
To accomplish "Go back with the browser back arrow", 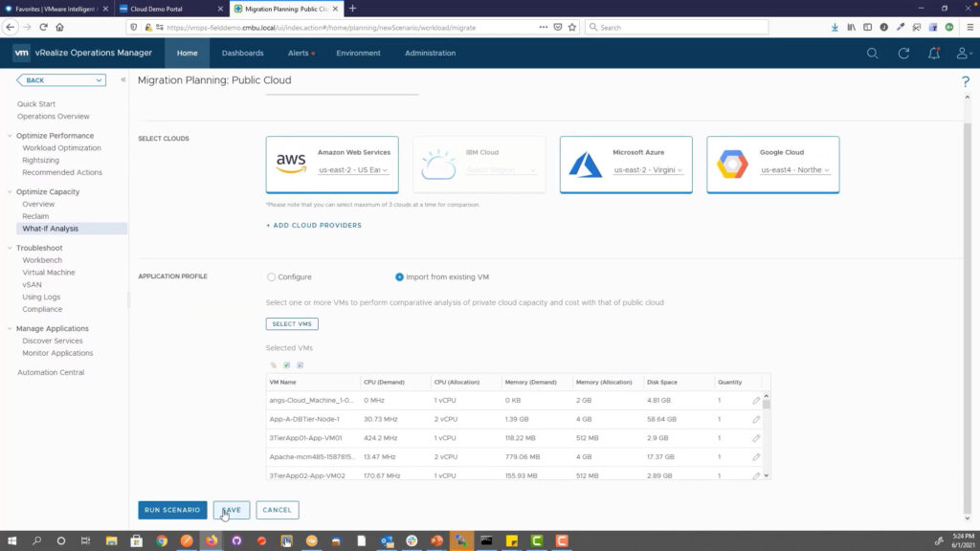I will tap(10, 28).
